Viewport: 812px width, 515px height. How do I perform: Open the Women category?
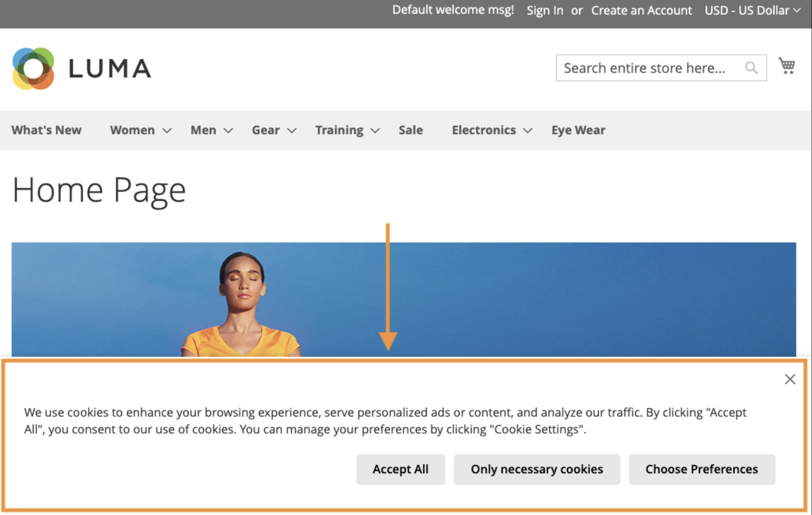pos(132,130)
